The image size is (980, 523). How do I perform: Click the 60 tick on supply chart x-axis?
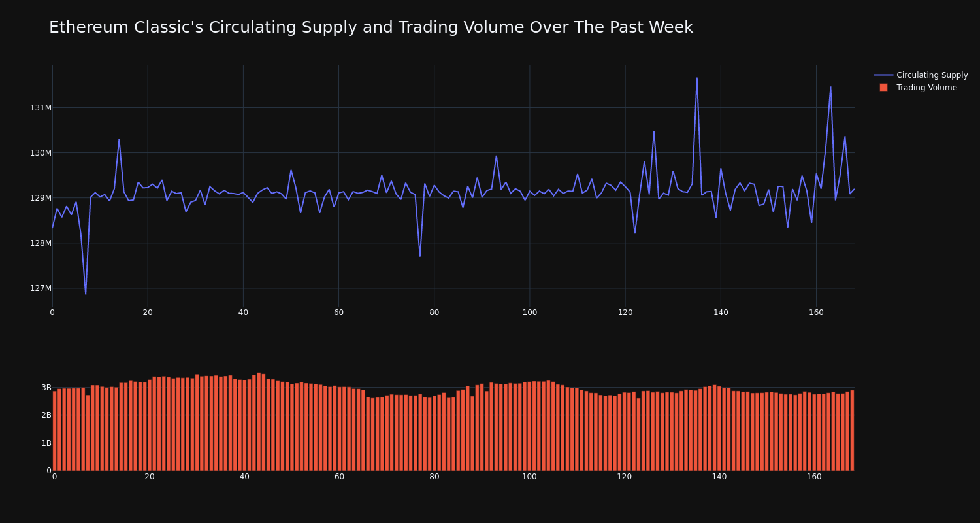pyautogui.click(x=338, y=312)
